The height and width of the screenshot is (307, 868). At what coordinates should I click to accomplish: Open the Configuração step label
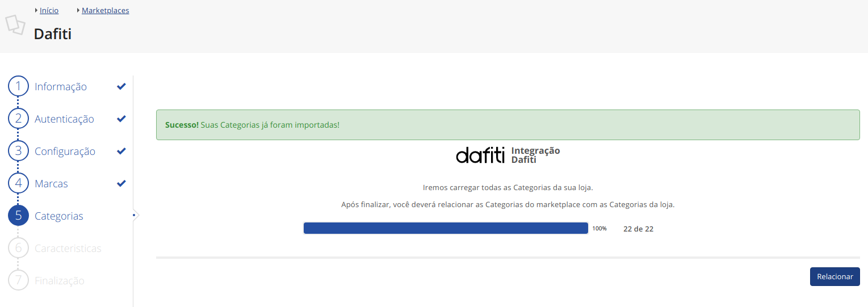(65, 152)
